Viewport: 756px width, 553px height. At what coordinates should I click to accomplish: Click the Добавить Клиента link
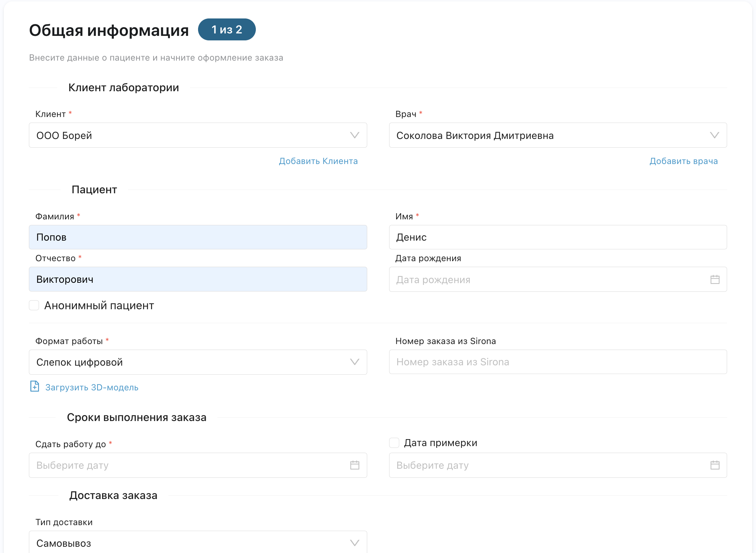pyautogui.click(x=318, y=161)
